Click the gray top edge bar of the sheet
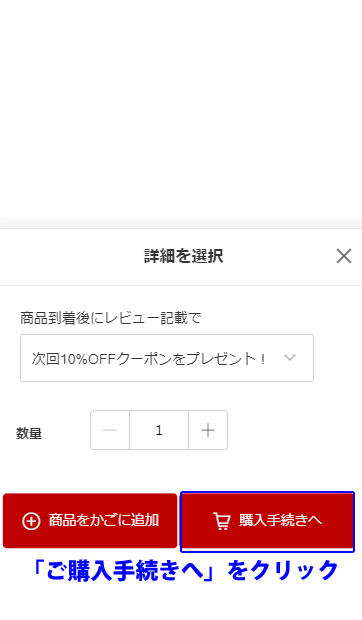Image resolution: width=362 pixels, height=620 pixels. pos(181,223)
